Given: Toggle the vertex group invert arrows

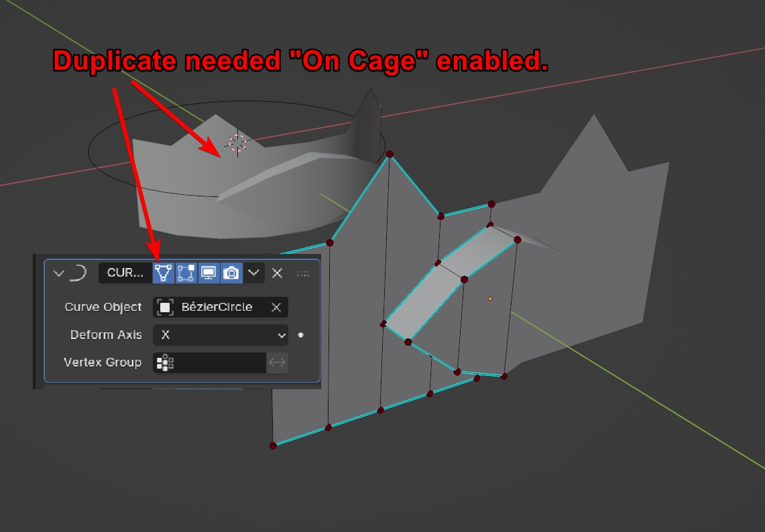Looking at the screenshot, I should tap(277, 362).
